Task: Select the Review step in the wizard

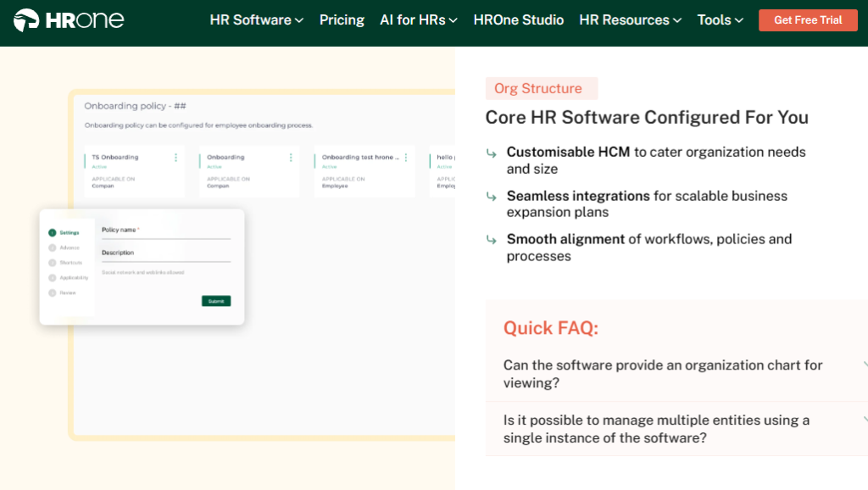Action: click(x=62, y=292)
